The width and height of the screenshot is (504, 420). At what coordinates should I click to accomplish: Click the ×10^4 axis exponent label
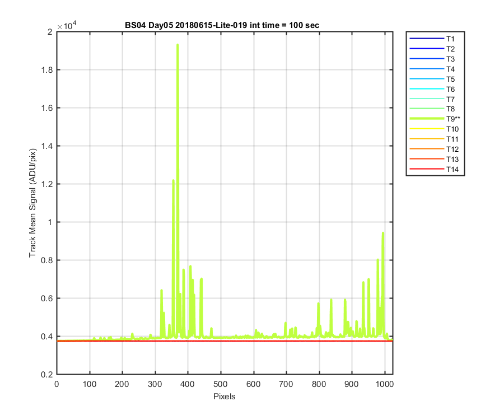(x=67, y=25)
